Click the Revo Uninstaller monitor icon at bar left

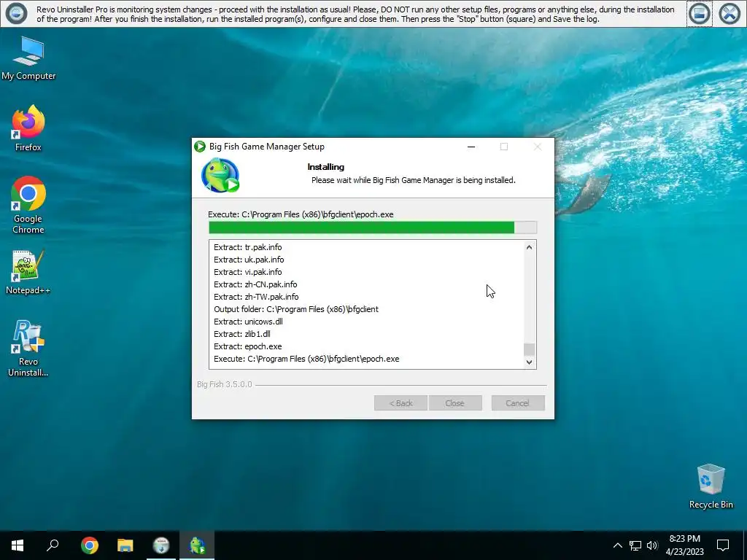coord(16,13)
